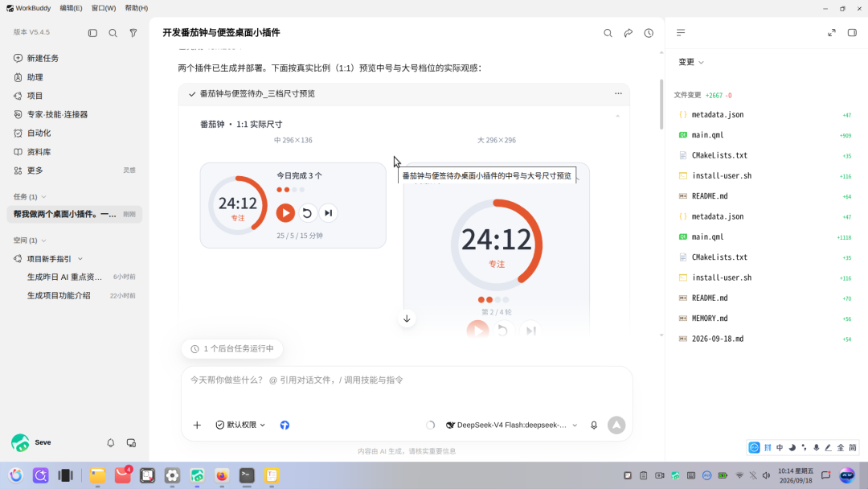The height and width of the screenshot is (489, 868).
Task: Open Firefox from the taskbar
Action: (x=222, y=475)
